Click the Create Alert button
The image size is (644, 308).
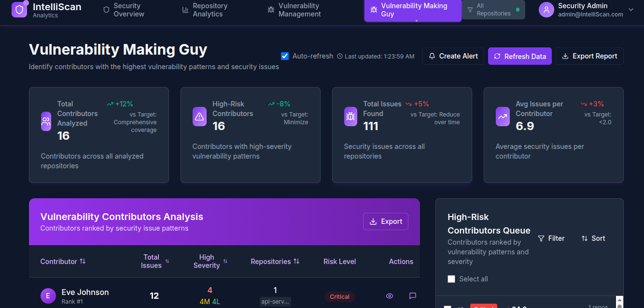(x=453, y=56)
